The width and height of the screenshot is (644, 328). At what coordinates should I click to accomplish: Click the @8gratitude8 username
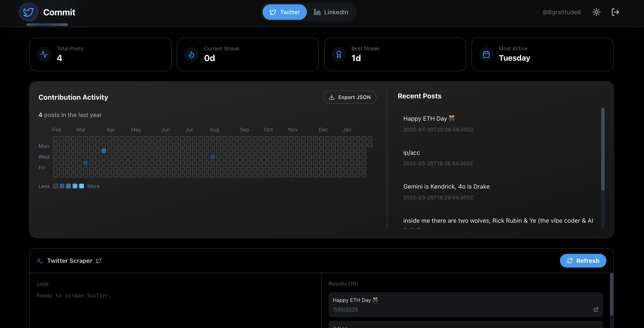(561, 12)
